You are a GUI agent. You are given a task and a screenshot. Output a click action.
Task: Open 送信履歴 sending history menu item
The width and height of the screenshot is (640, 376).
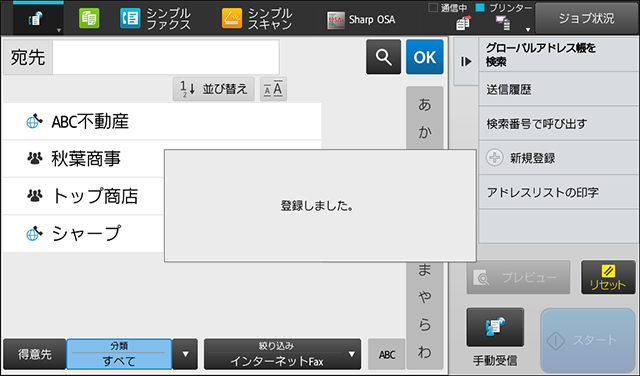point(558,89)
